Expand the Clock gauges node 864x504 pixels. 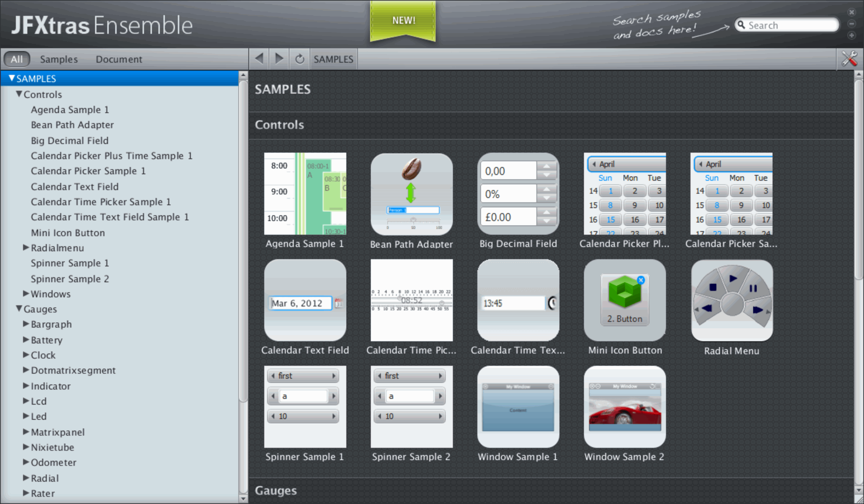[26, 355]
